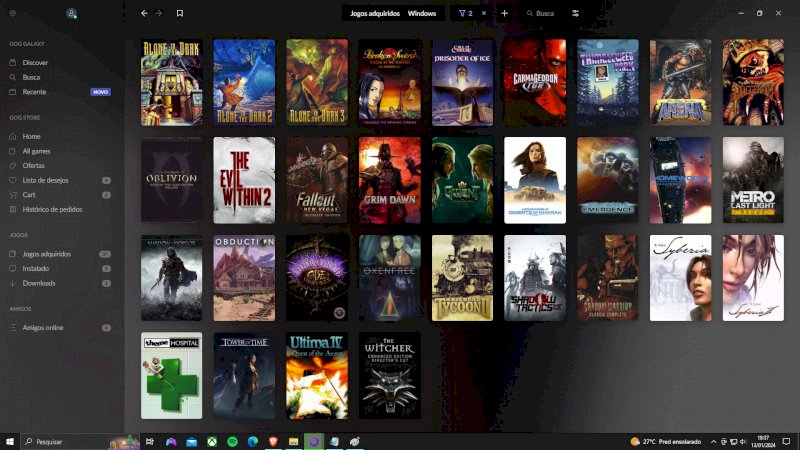Image resolution: width=800 pixels, height=450 pixels.
Task: Click the user profile avatar icon
Action: click(72, 13)
